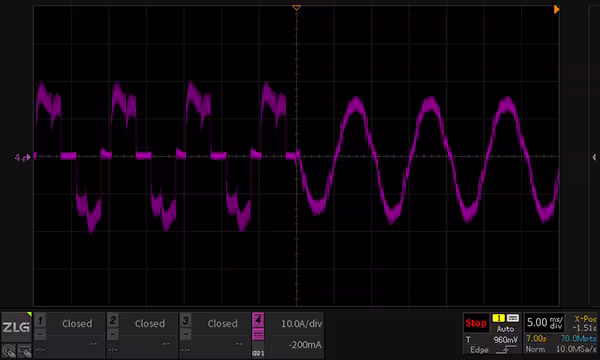The width and height of the screenshot is (600, 360).
Task: Select channel 3 number badge
Action: (x=185, y=320)
